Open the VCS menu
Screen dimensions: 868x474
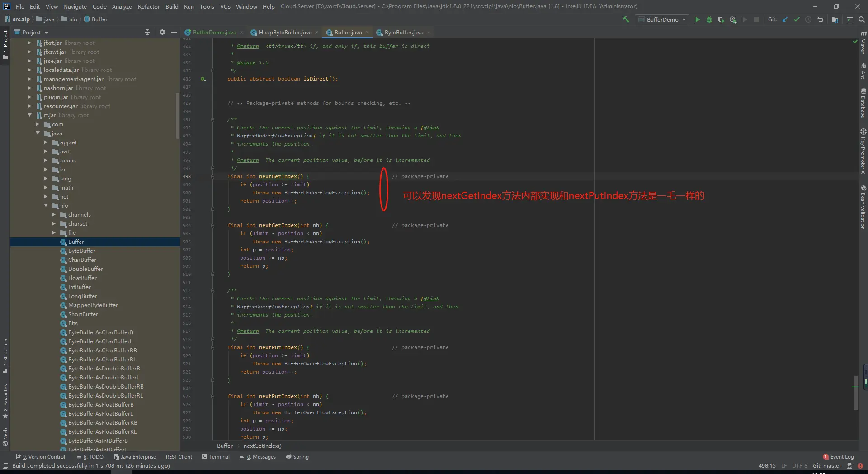click(225, 6)
